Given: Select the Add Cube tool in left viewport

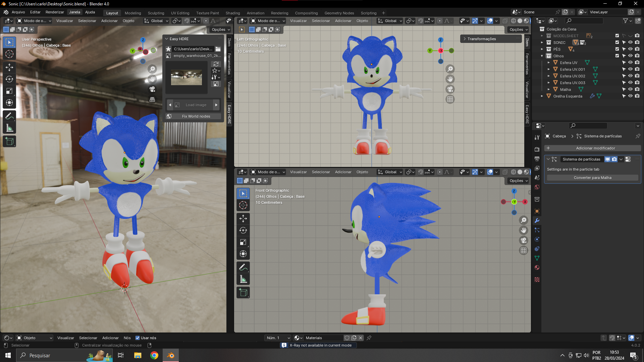Looking at the screenshot, I should 9,141.
